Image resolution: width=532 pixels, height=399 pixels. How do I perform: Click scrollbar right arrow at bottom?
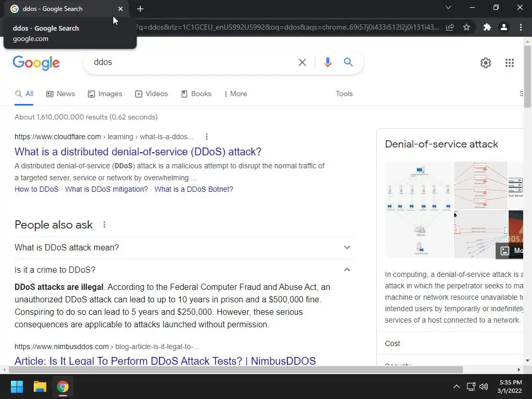coord(519,369)
